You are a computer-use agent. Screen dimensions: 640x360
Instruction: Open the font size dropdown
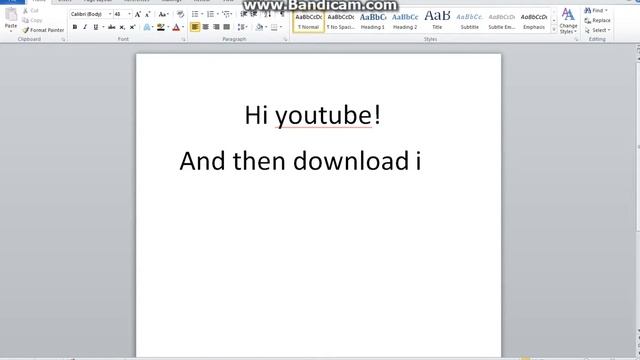129,14
